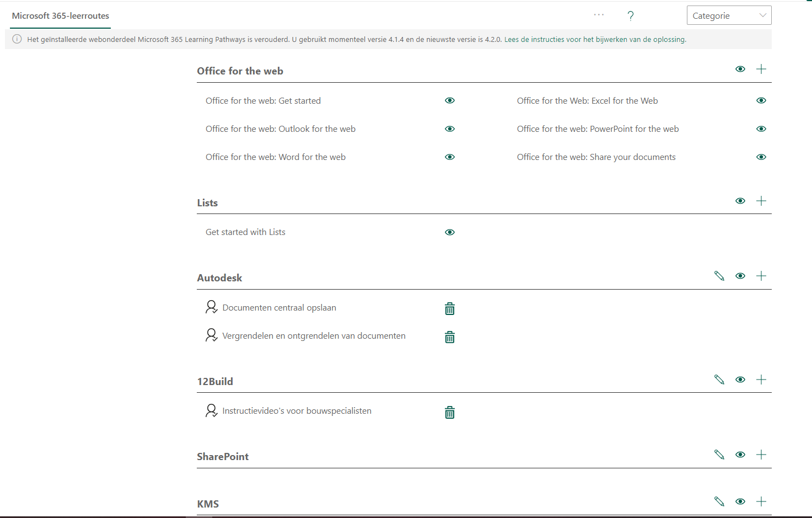Delete 'Instructievideo's voor bouwspecialisten' playlist

(x=449, y=412)
